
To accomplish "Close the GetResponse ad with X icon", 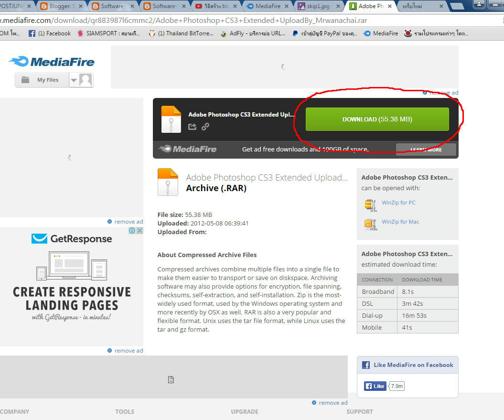I will (140, 231).
